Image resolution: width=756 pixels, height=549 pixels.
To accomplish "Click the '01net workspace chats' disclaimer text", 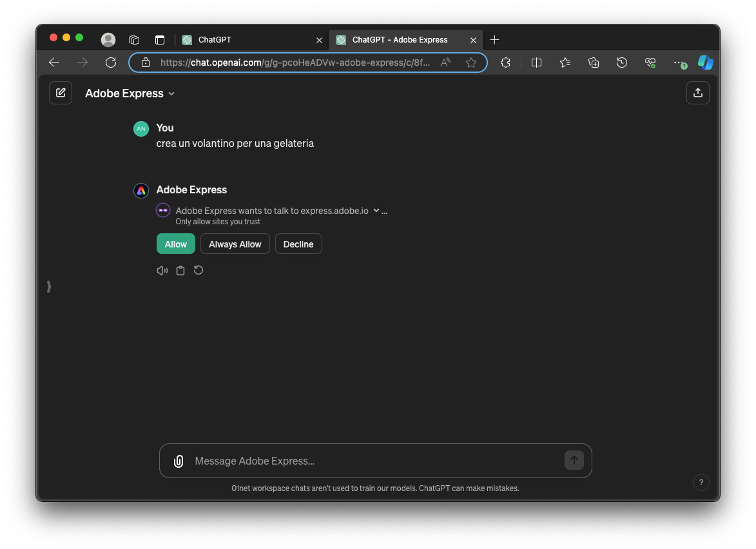I will 375,488.
